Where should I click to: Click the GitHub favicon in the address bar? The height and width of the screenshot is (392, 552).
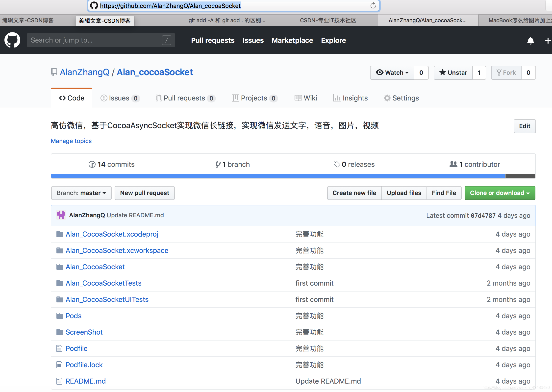click(x=94, y=5)
